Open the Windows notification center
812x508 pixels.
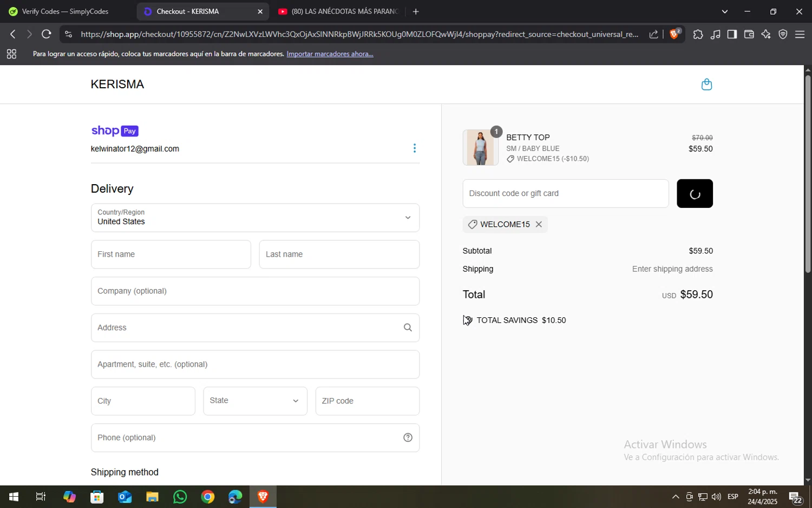(x=795, y=497)
